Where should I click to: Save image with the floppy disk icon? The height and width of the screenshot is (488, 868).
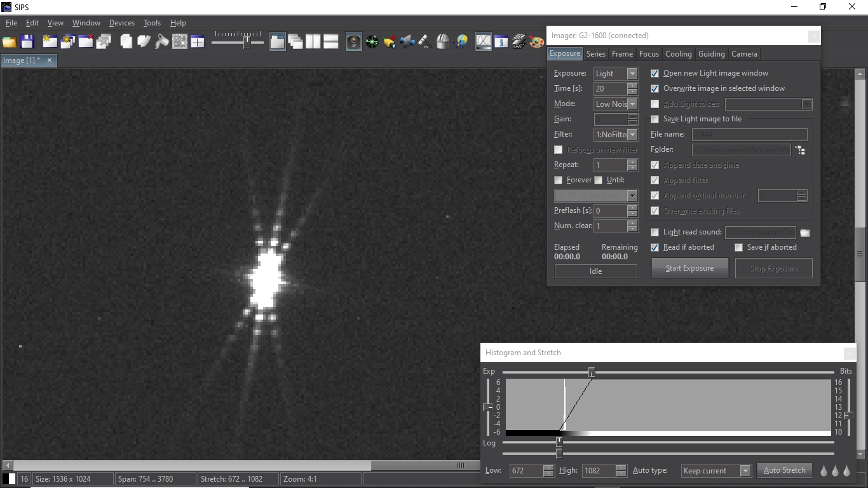click(27, 42)
